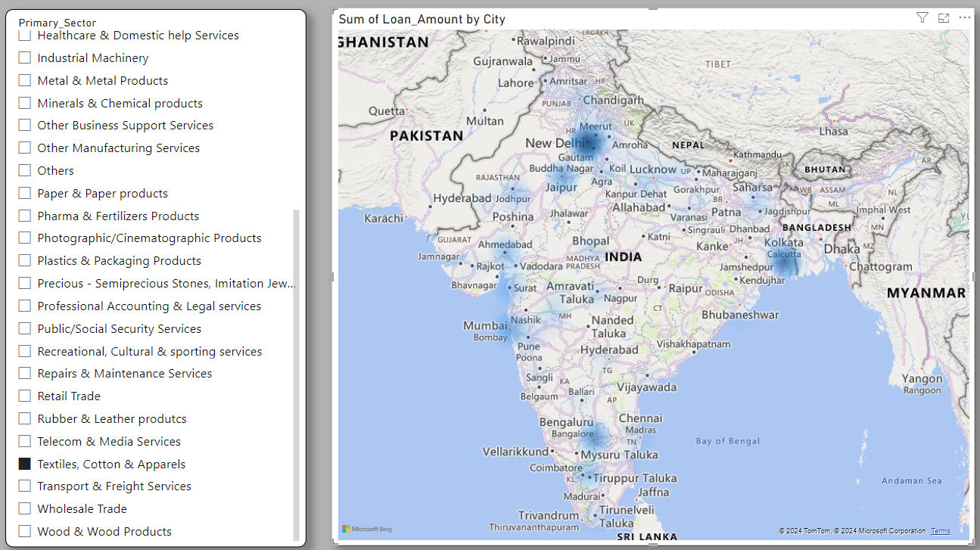Click the Raipur label on the map
Image resolution: width=980 pixels, height=550 pixels.
685,288
